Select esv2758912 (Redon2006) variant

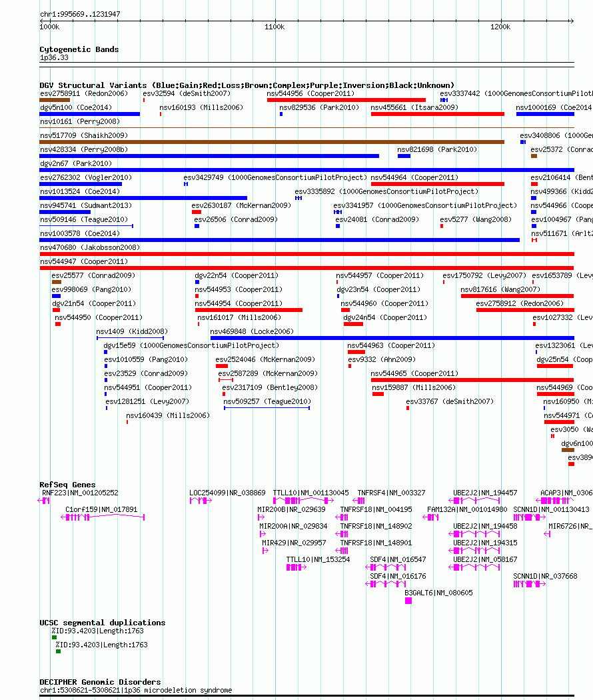pos(520,303)
